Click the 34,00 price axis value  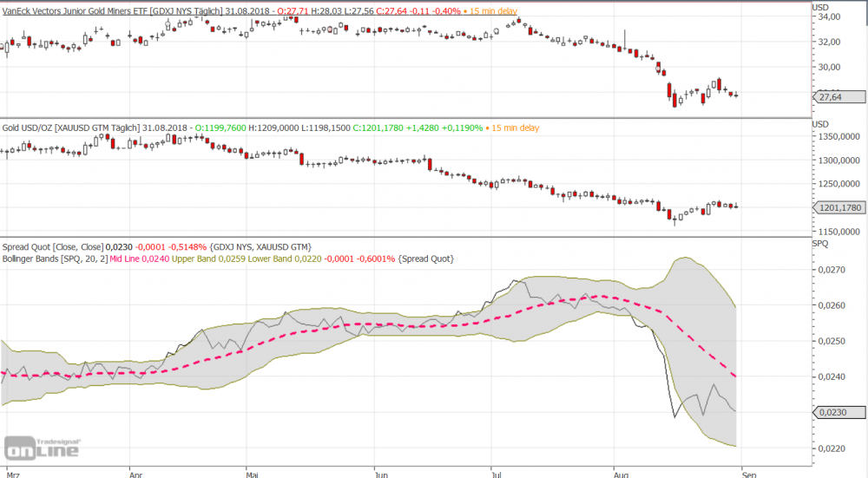coord(829,16)
